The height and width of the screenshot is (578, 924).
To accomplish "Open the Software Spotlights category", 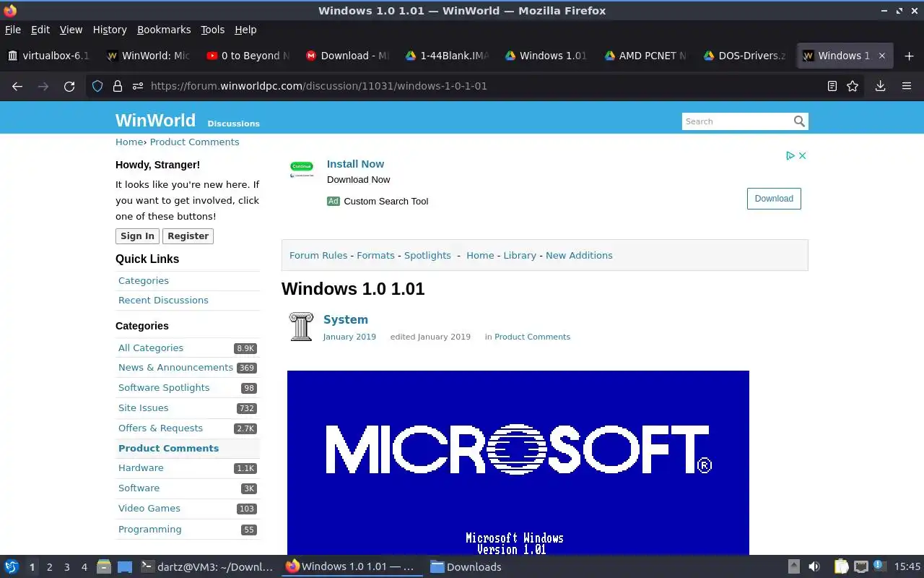I will 164,387.
